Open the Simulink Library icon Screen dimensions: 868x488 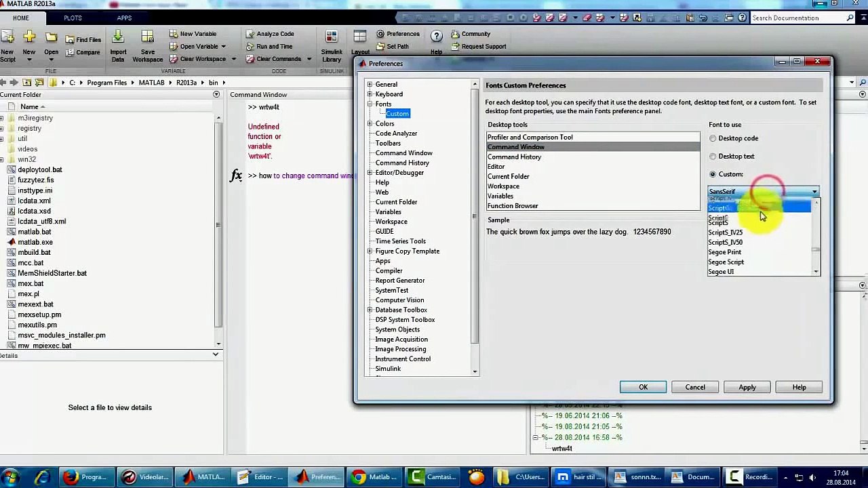click(x=332, y=37)
